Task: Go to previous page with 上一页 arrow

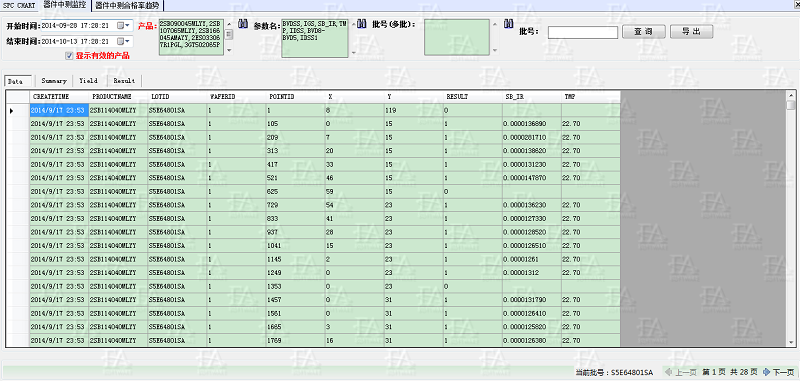Action: (669, 372)
